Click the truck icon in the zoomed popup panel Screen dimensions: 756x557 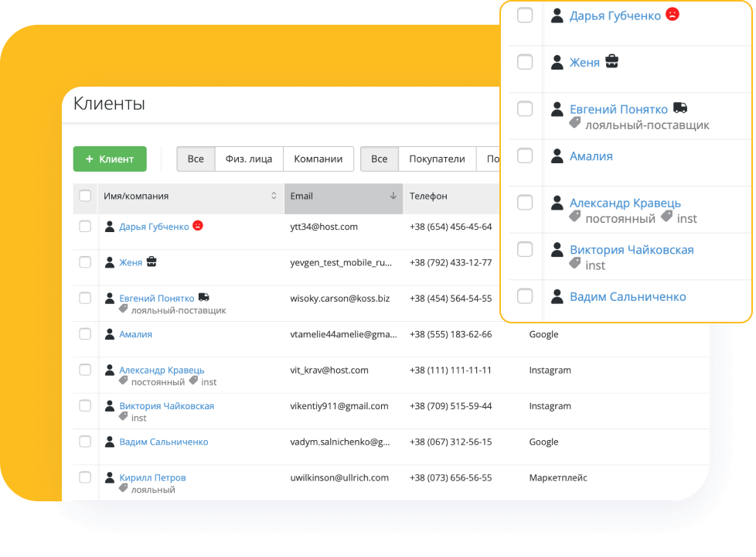point(680,108)
